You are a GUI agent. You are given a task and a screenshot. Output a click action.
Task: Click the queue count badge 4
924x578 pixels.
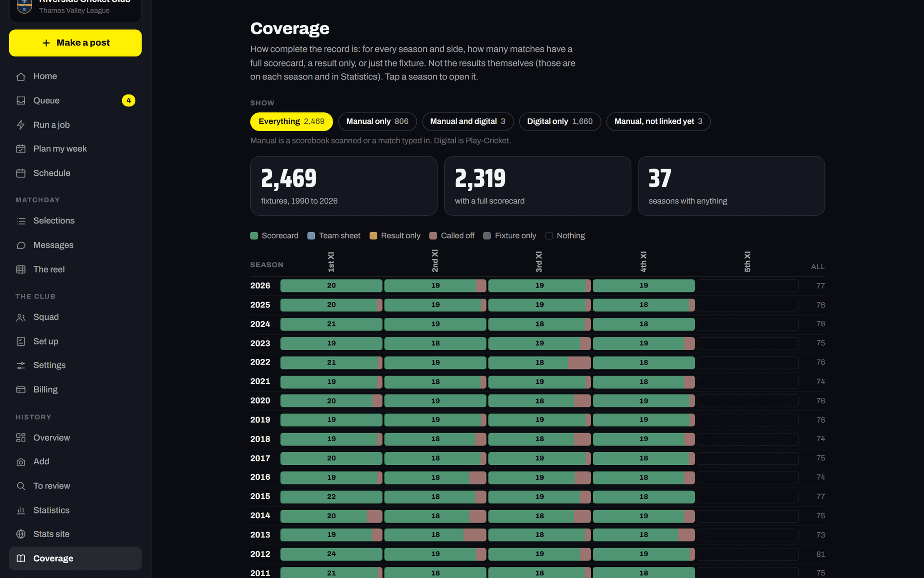pyautogui.click(x=128, y=101)
